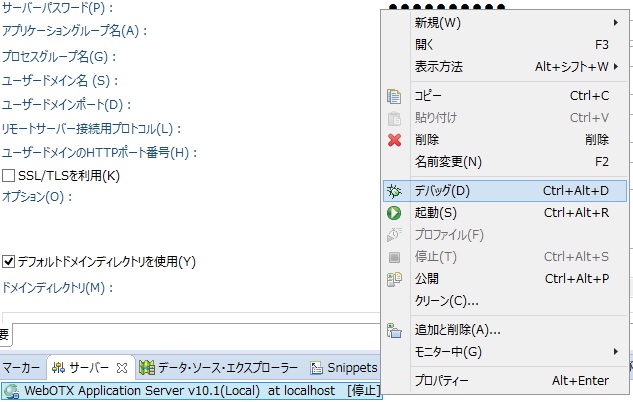The width and height of the screenshot is (633, 402).
Task: Choose クリーン(C)... from the menu
Action: (x=447, y=300)
